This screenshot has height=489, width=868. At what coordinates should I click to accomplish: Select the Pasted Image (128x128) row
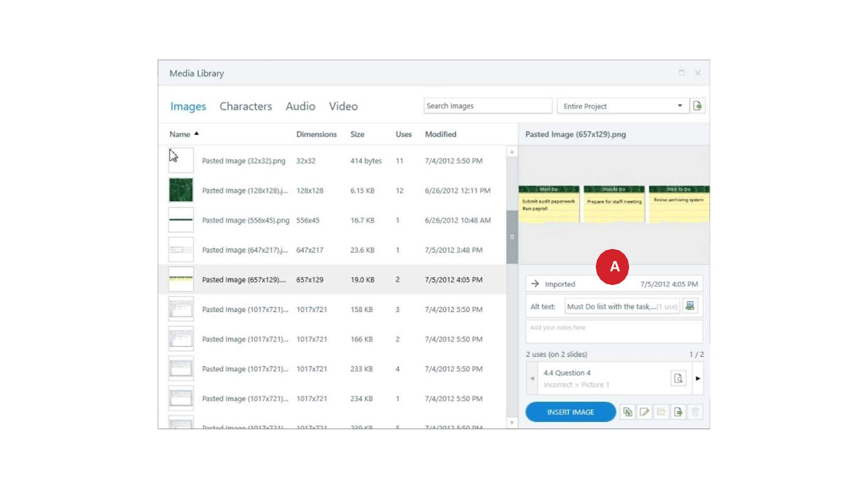point(332,190)
